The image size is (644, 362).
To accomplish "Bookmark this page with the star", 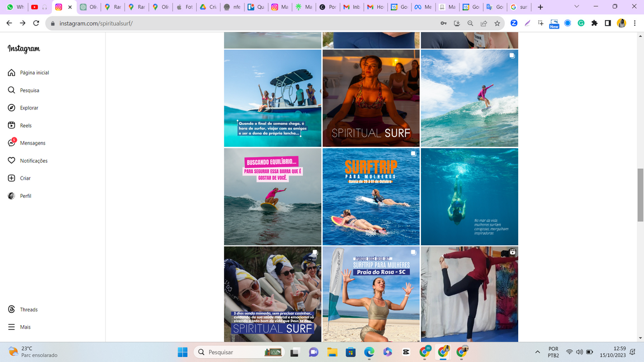I will pos(497,23).
